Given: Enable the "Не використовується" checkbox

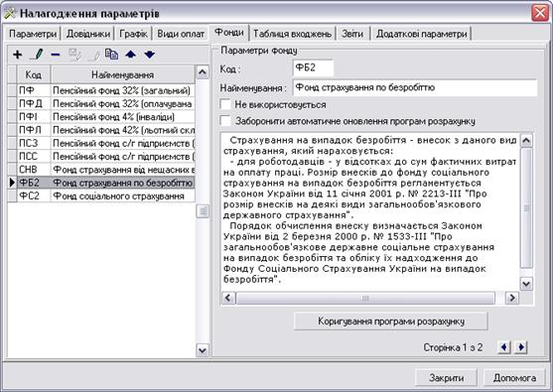Looking at the screenshot, I should coord(225,104).
